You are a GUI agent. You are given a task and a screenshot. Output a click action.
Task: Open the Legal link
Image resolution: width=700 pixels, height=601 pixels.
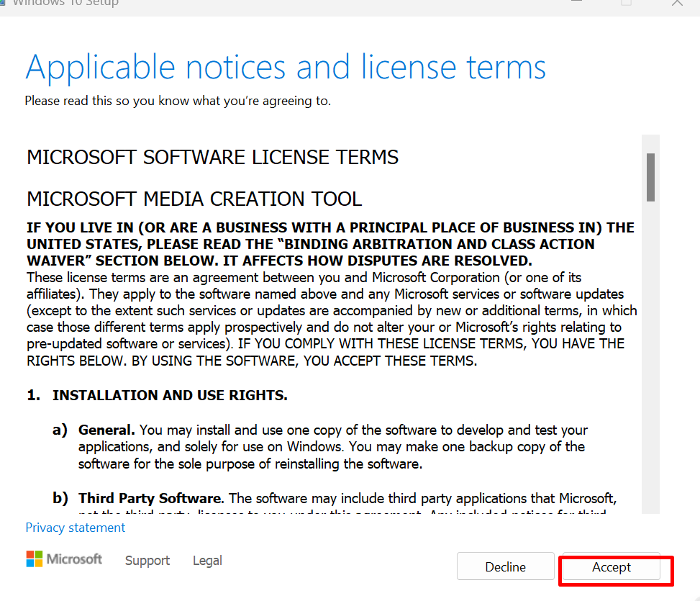pyautogui.click(x=207, y=561)
